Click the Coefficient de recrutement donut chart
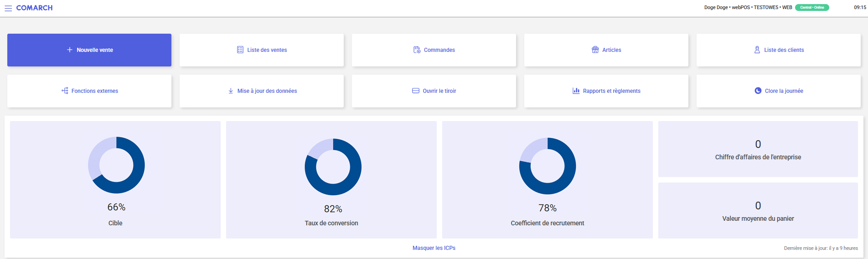 click(548, 166)
